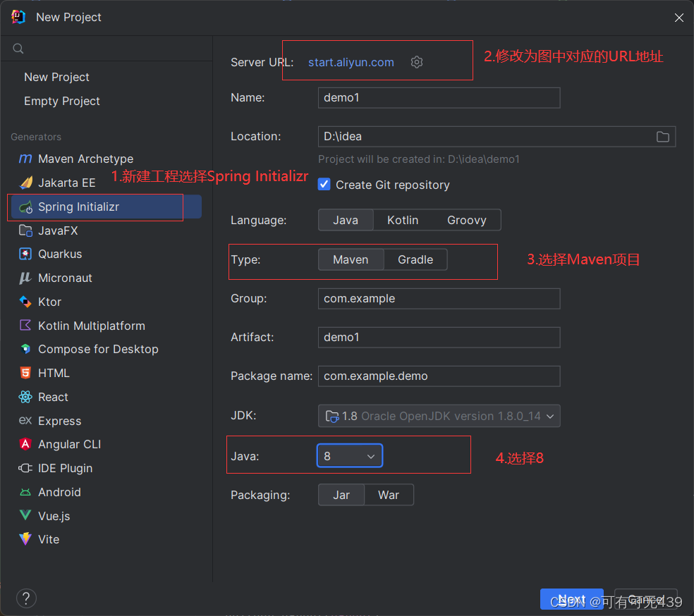The width and height of the screenshot is (694, 616).
Task: Select Java language option
Action: coord(346,220)
